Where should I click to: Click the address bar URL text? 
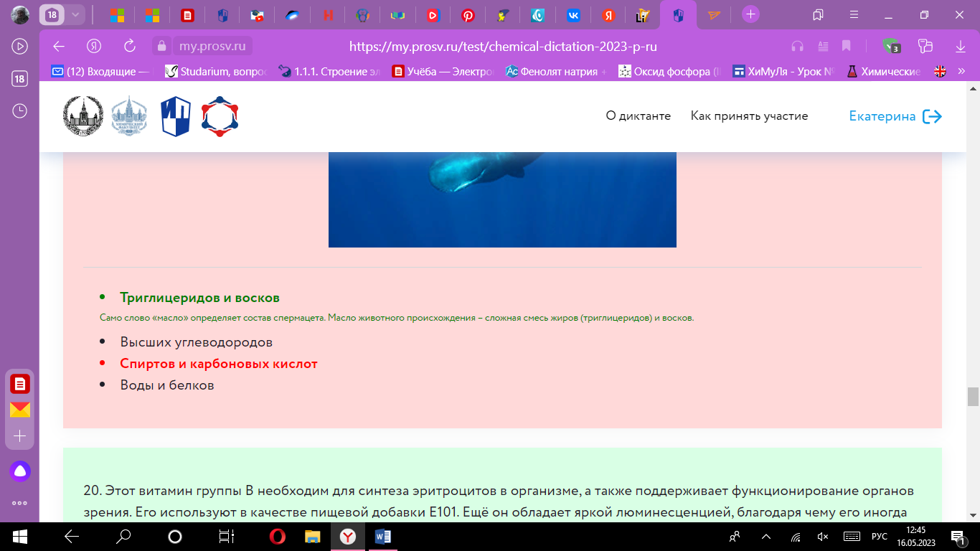503,47
